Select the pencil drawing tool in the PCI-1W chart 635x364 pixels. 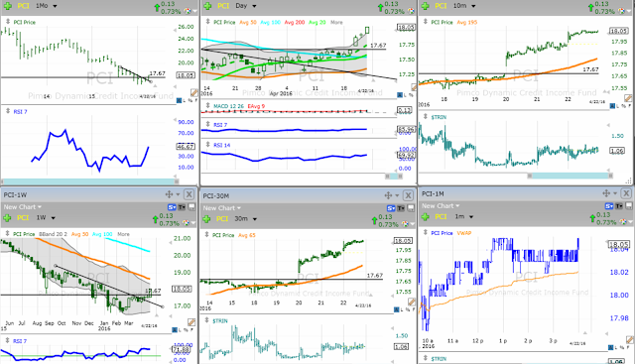[191, 322]
